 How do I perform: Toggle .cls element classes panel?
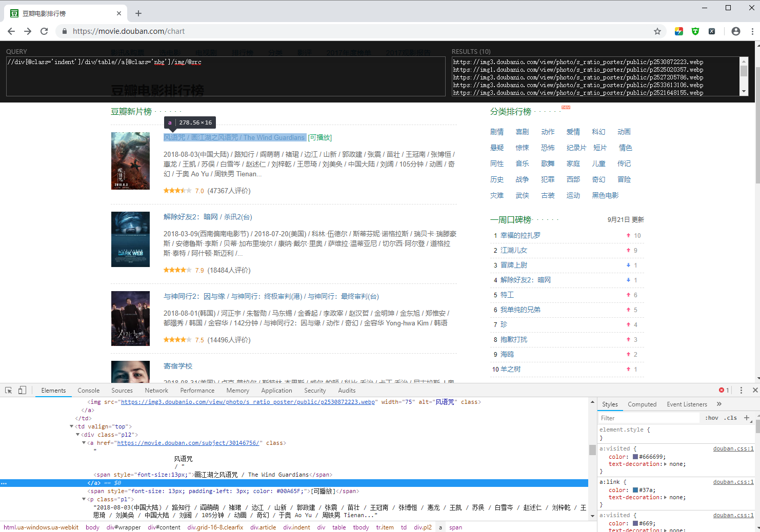pos(730,418)
